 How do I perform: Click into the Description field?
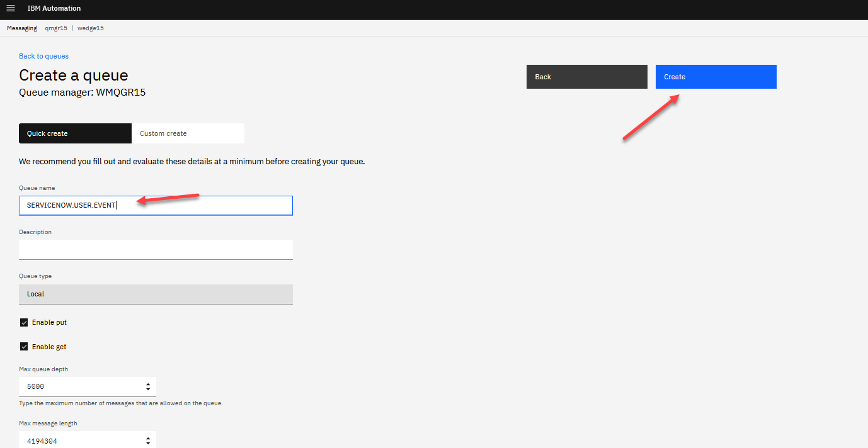(156, 249)
